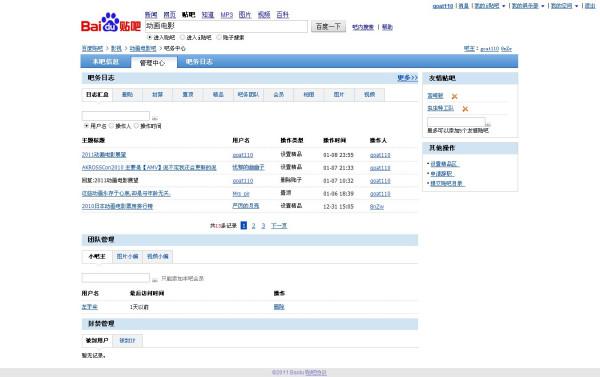The width and height of the screenshot is (600, 377).
Task: Open 消息 link in top bar
Action: coord(464,6)
